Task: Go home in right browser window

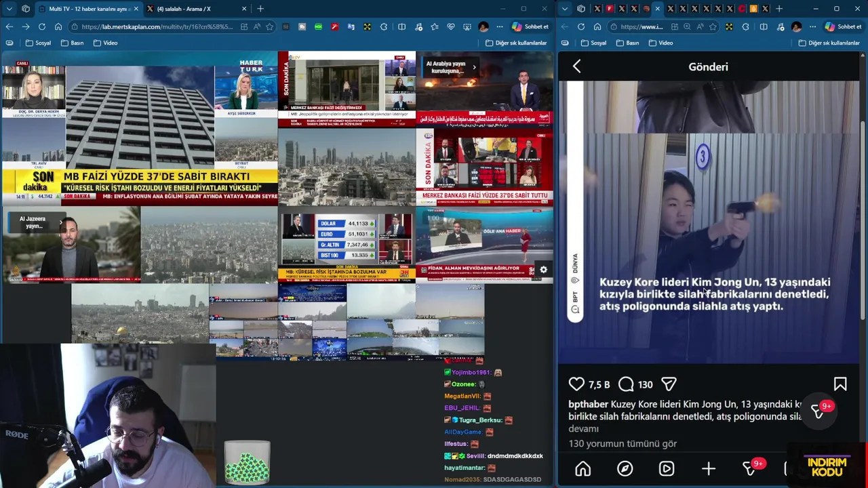Action: [x=597, y=26]
